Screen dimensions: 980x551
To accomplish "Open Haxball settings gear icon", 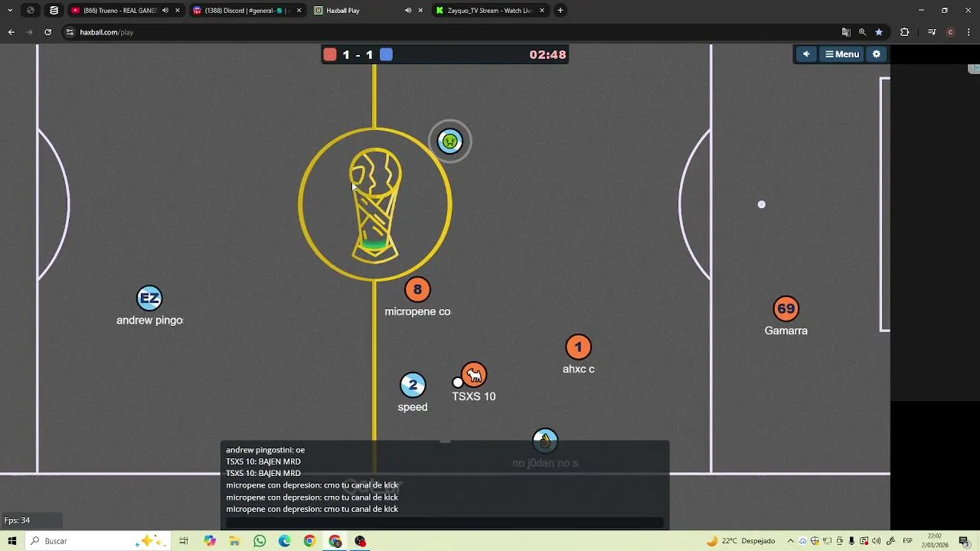I will 877,54.
